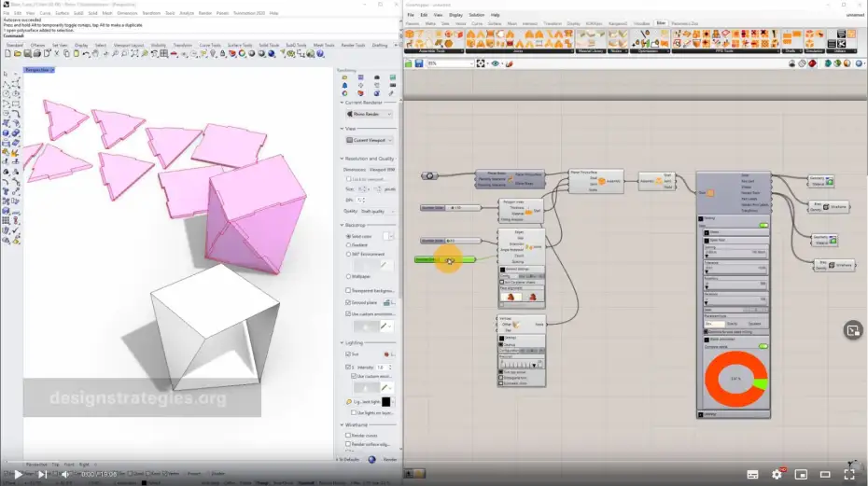Open the Grasshopper Display menu

pyautogui.click(x=455, y=15)
